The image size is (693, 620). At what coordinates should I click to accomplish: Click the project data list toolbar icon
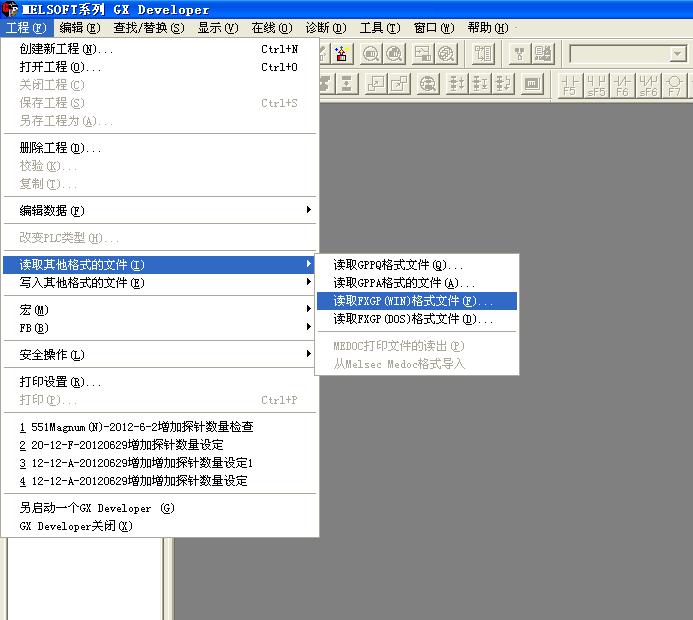484,54
